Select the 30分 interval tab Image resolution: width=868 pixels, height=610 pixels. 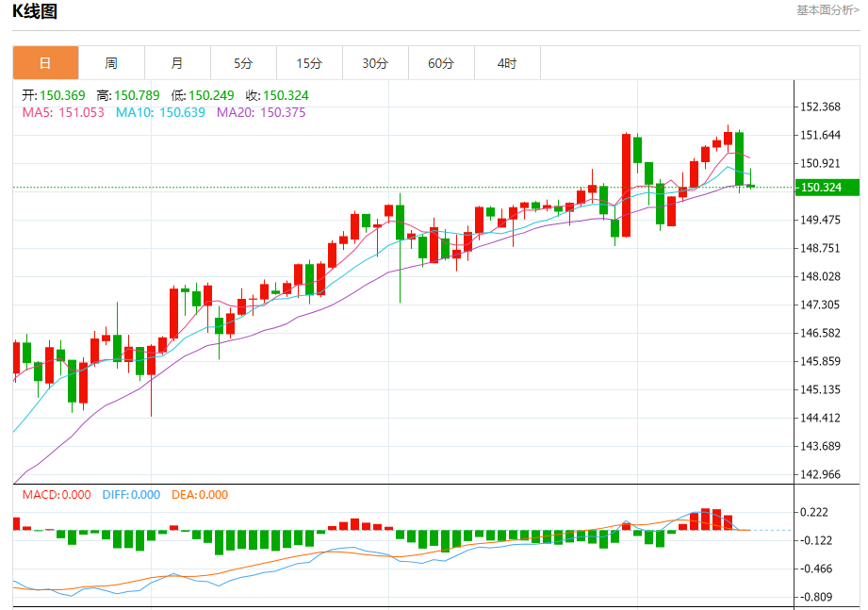coord(375,63)
